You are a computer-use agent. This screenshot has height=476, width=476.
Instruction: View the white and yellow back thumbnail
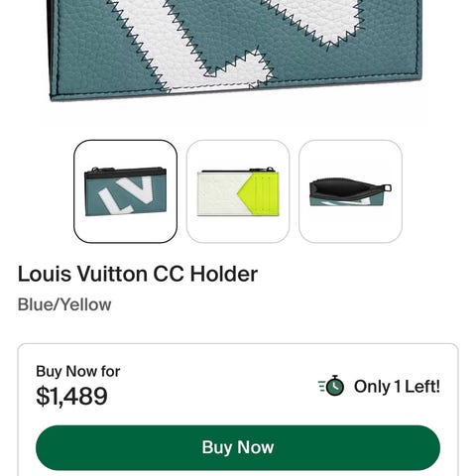[238, 191]
